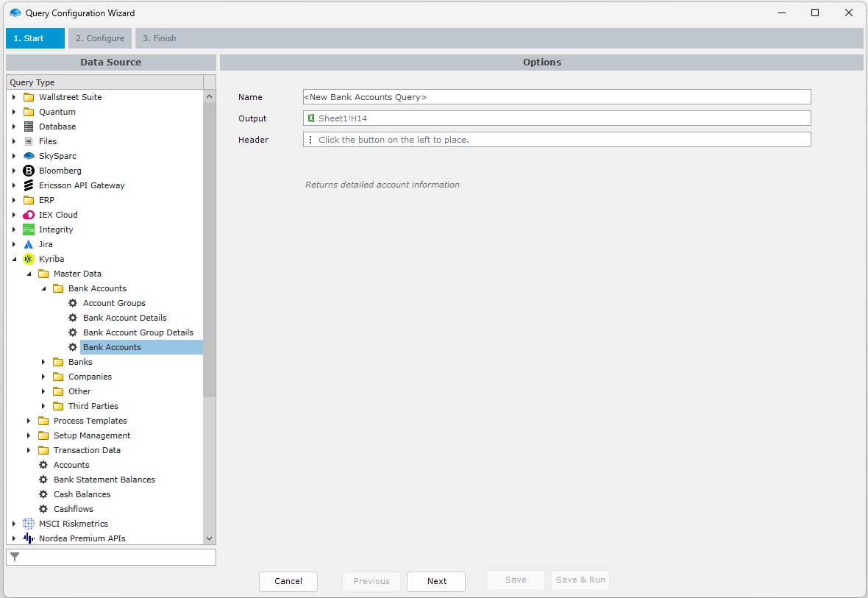This screenshot has height=598, width=868.
Task: Expand the Bloomberg node
Action: pyautogui.click(x=14, y=171)
